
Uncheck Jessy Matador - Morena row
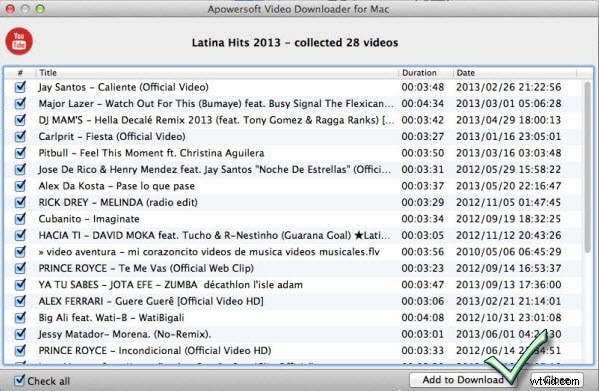tap(20, 334)
